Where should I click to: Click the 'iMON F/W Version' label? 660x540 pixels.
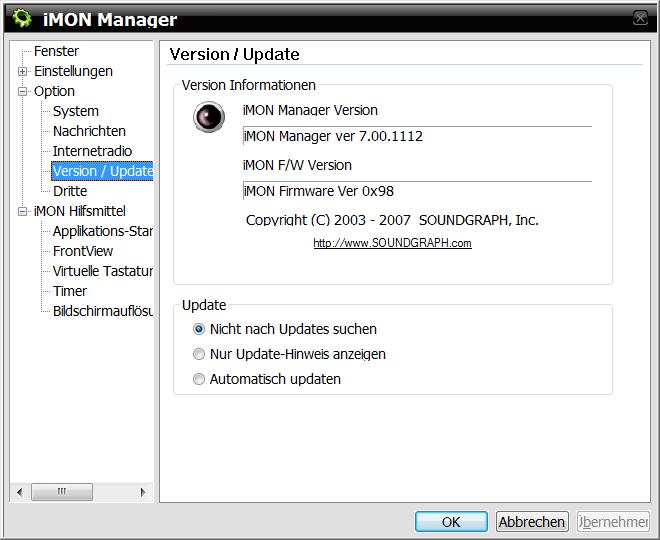297,165
